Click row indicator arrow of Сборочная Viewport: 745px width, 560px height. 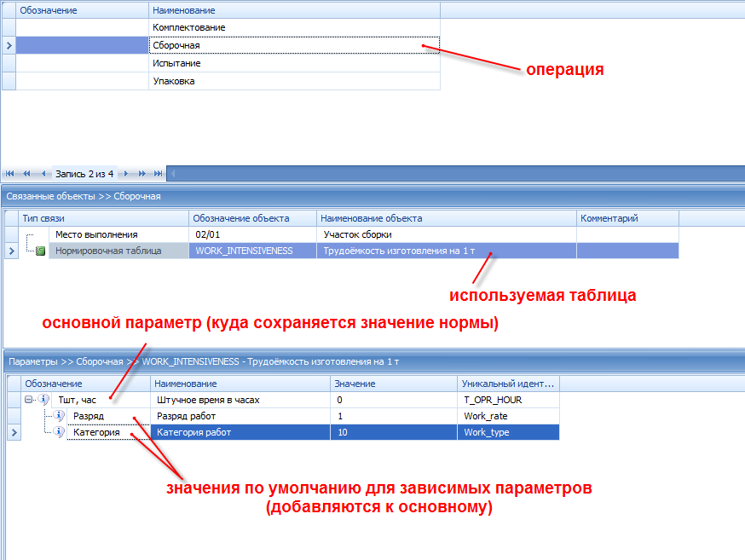click(9, 45)
